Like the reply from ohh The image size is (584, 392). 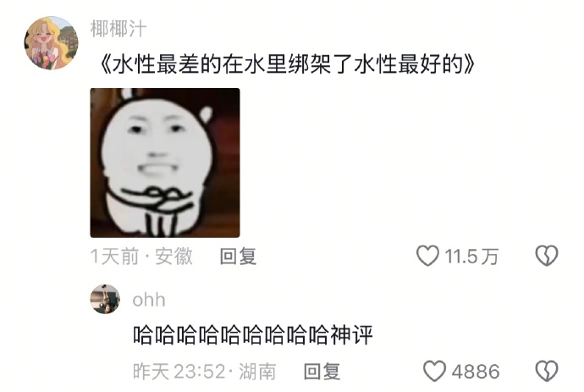[434, 371]
